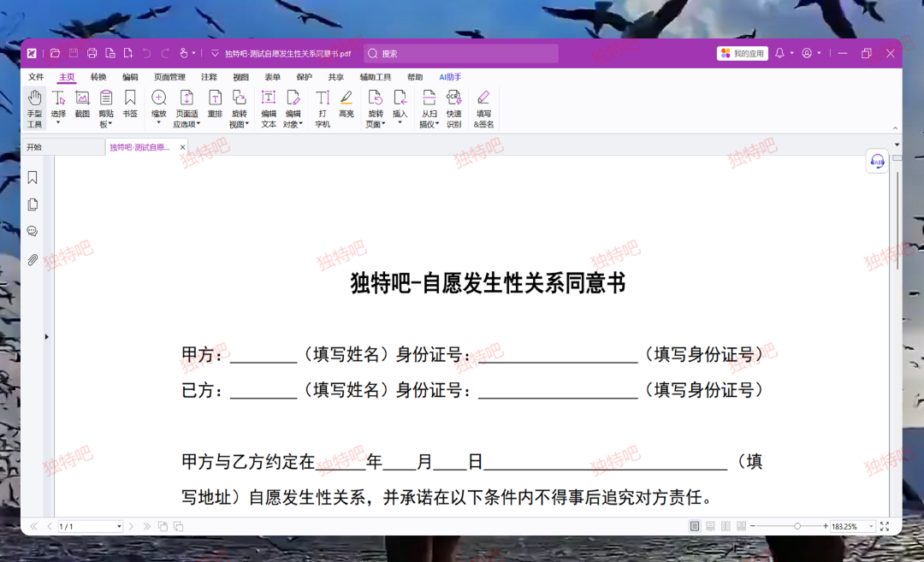Switch to the Protect (保护) tab
Screen dimensions: 924x562
point(304,77)
